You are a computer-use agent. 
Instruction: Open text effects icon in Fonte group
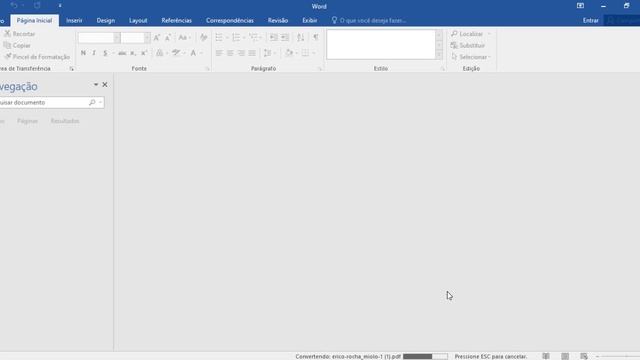pos(160,53)
